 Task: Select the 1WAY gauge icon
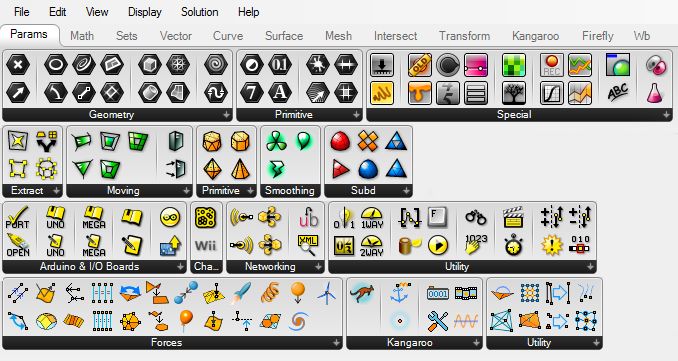click(372, 217)
